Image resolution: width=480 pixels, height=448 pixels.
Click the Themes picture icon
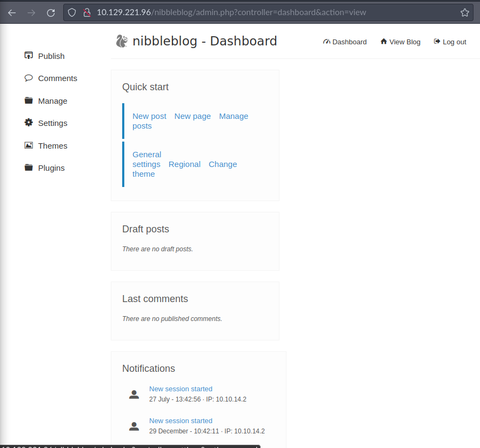[x=29, y=145]
